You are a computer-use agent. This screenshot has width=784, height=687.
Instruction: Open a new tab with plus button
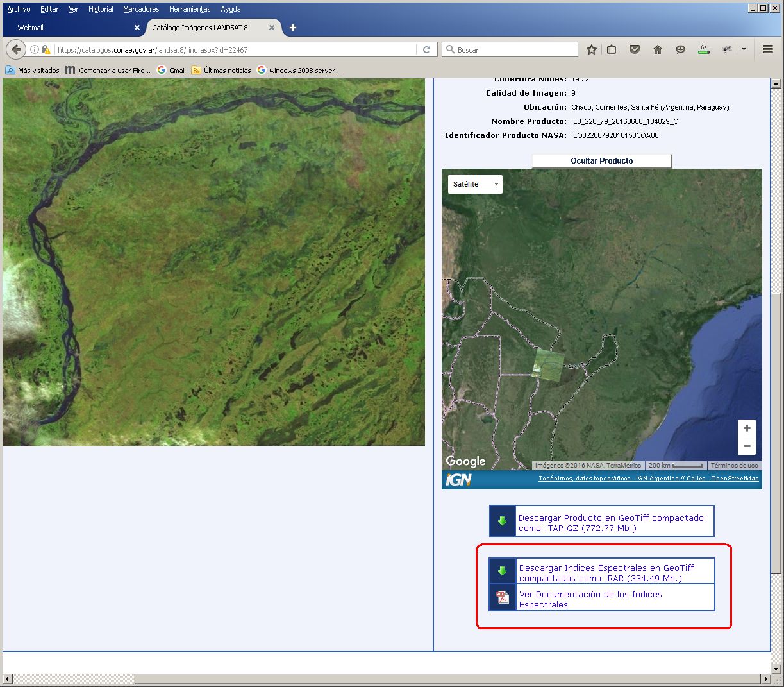293,28
